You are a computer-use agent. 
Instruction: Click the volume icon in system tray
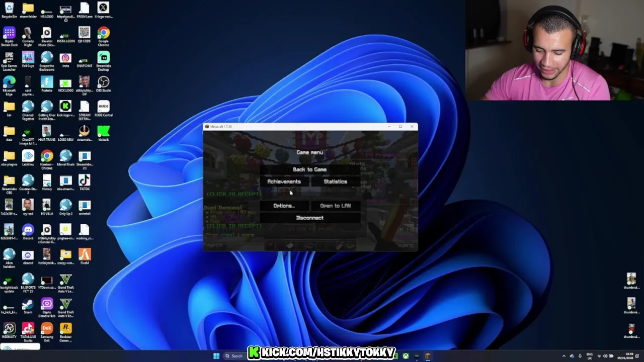click(x=605, y=356)
